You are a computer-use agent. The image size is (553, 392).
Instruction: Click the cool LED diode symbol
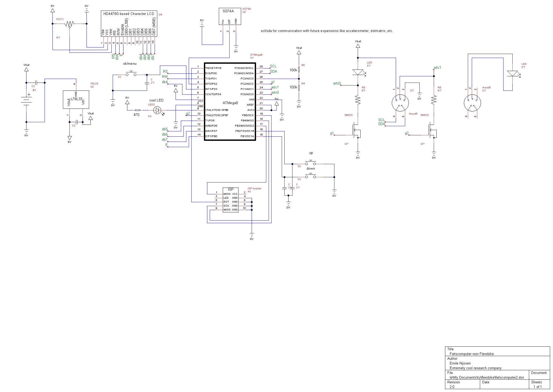(157, 110)
